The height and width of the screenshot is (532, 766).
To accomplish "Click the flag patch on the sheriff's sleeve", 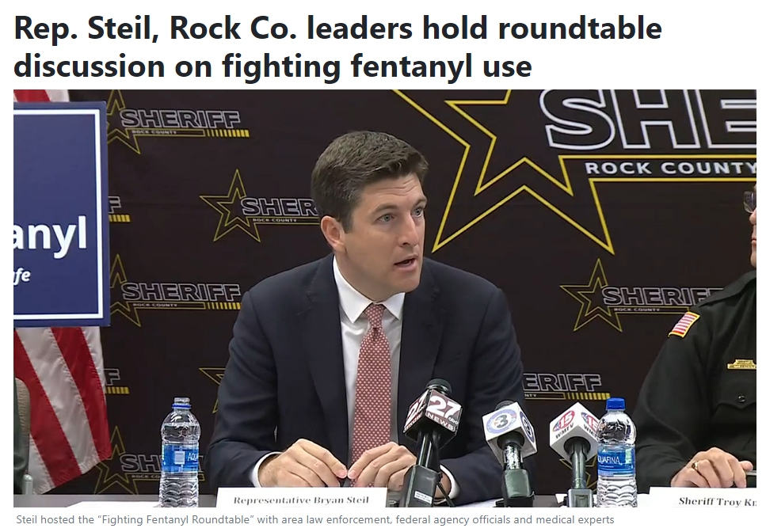I will click(x=684, y=324).
